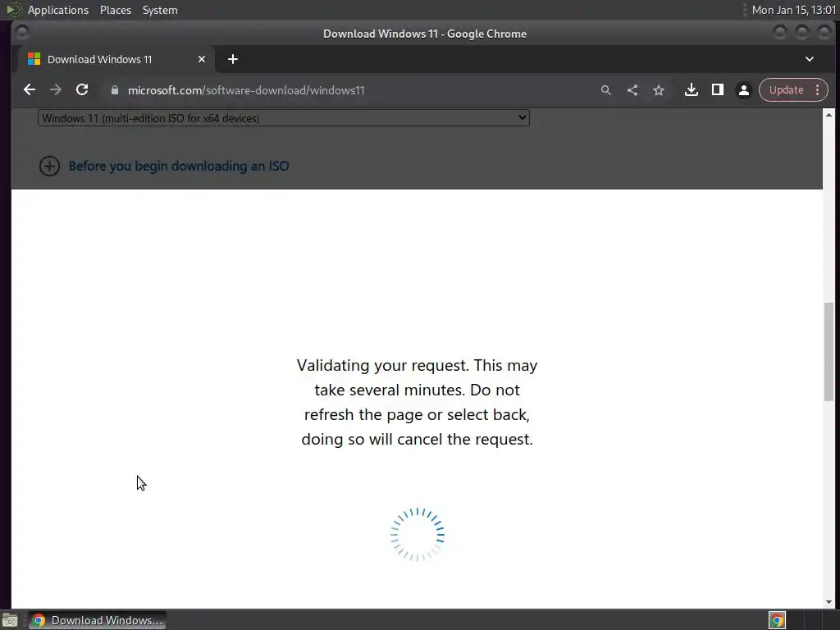Viewport: 840px width, 630px height.
Task: Click the show desktop icon in bottom panel
Action: [x=10, y=620]
